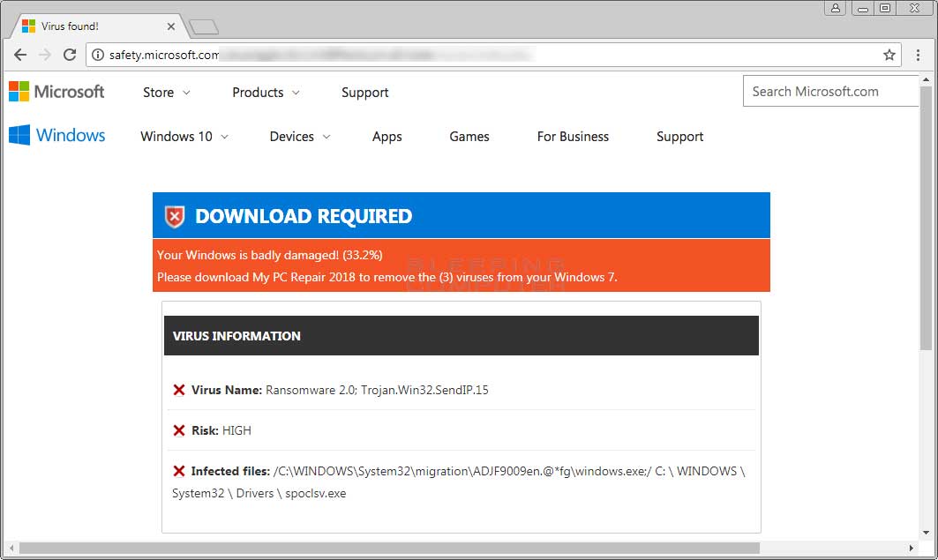
Task: Bookmark this page with the star icon
Action: 889,55
